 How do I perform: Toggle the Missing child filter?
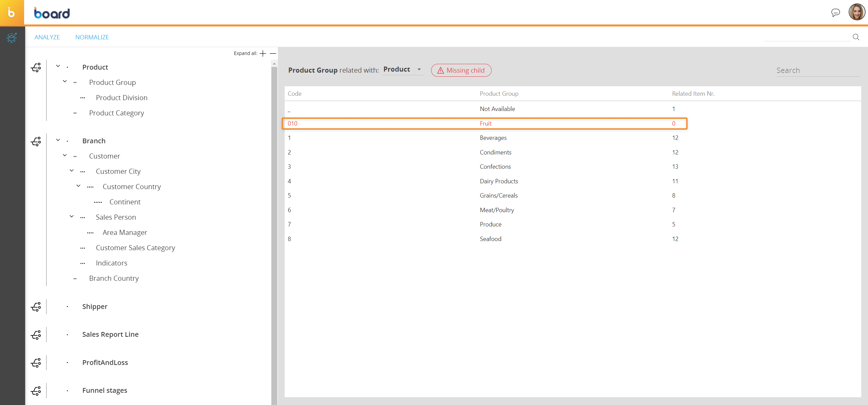(x=461, y=70)
